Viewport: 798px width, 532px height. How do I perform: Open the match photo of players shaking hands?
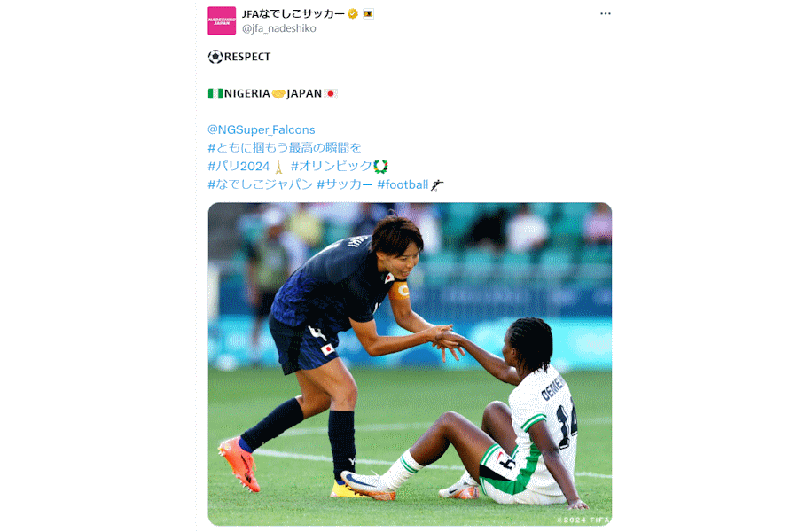click(410, 364)
